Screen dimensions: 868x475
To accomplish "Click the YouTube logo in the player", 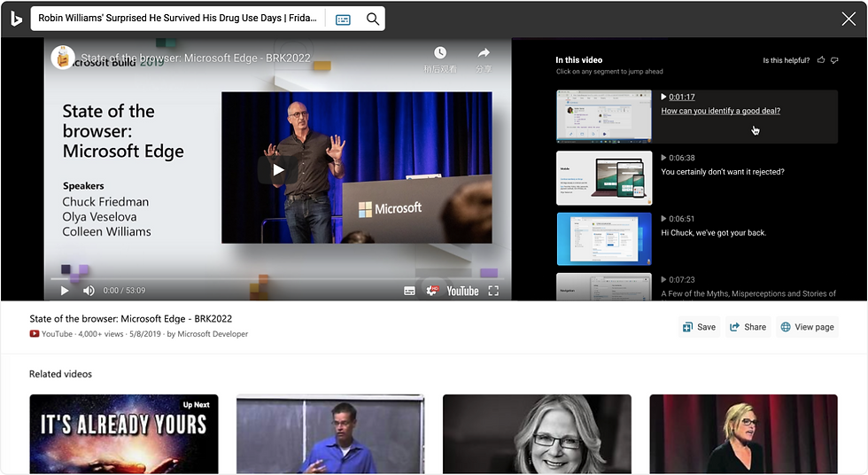I will (462, 292).
